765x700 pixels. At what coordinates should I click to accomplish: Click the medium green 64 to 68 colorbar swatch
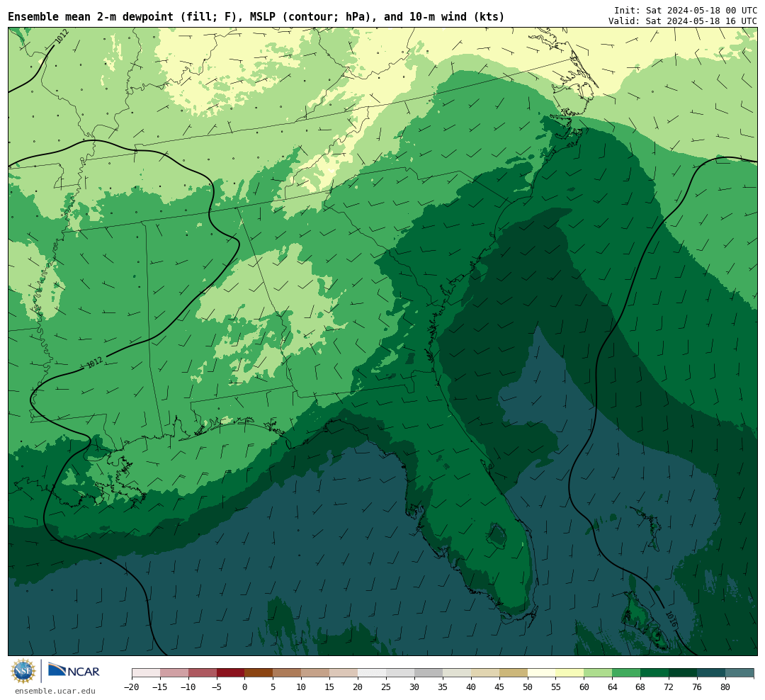tap(626, 673)
